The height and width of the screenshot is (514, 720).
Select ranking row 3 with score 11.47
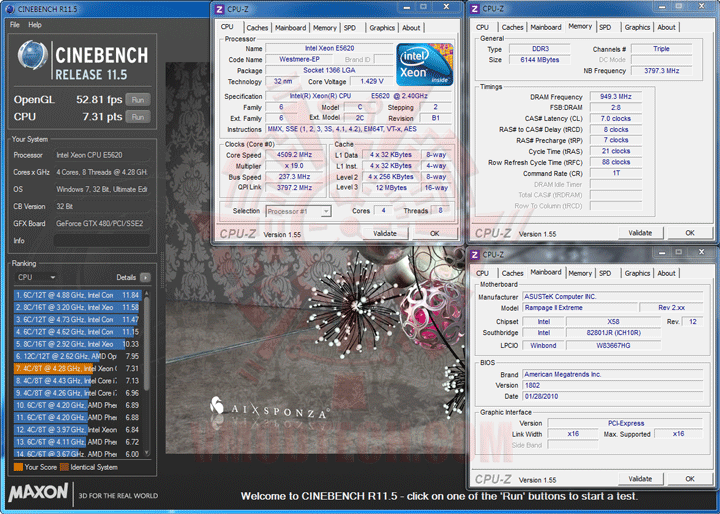[77, 319]
